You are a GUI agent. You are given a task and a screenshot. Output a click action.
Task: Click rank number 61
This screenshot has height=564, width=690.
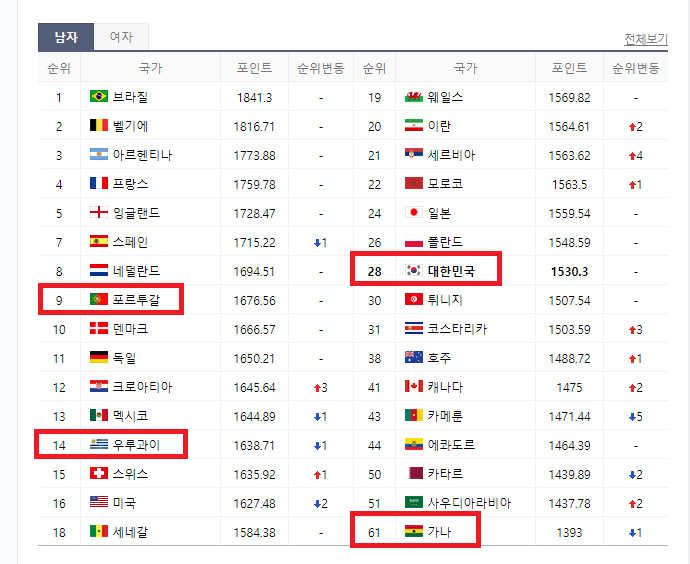[x=374, y=532]
